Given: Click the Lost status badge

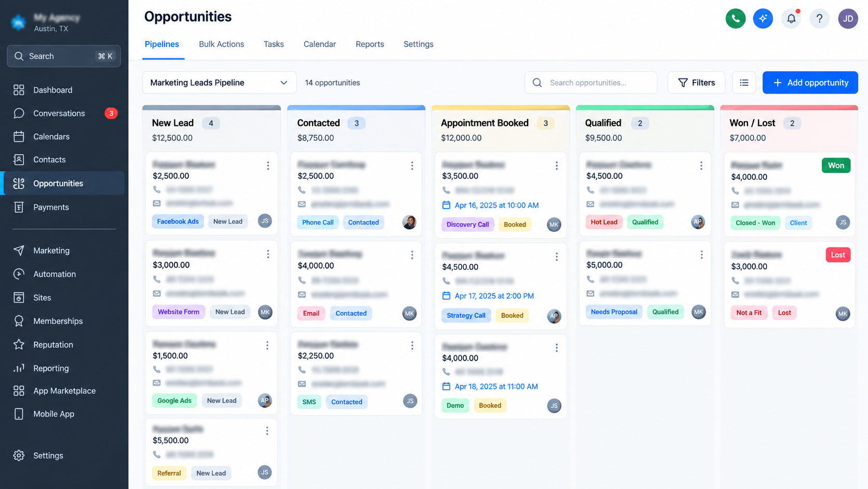Looking at the screenshot, I should pos(838,255).
